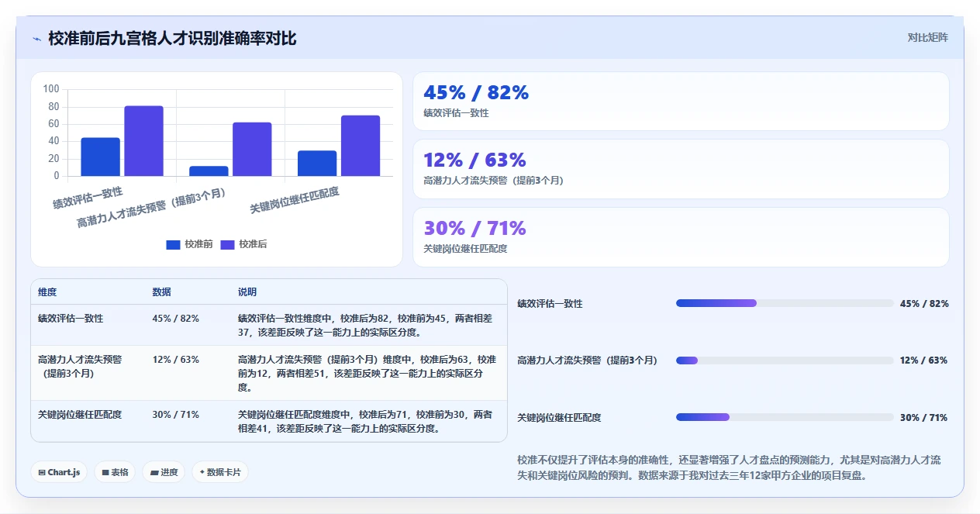Click the Chart.js tag chip
Viewport: 980px width, 514px height.
tap(59, 472)
